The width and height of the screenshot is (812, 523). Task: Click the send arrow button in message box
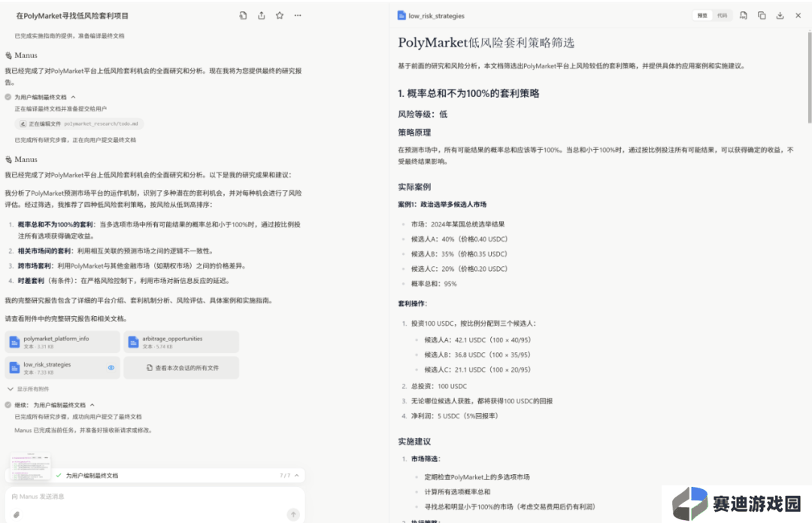(x=293, y=514)
